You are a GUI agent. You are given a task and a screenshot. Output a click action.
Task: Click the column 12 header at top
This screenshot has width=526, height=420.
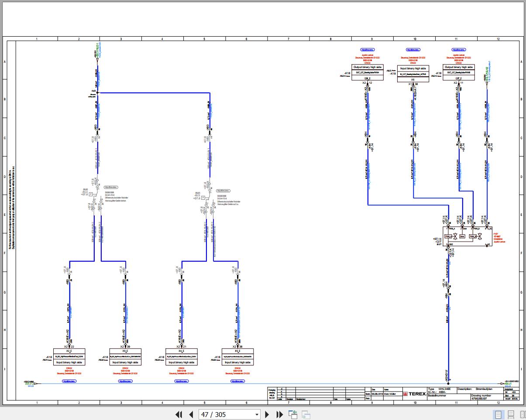[x=498, y=39]
